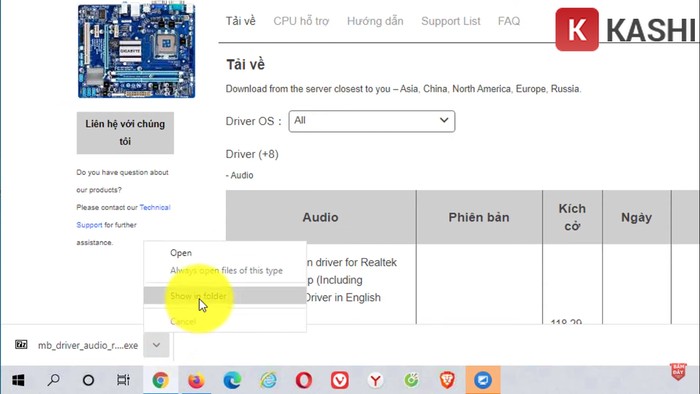Select Cancel in download context menu
The height and width of the screenshot is (394, 700).
click(183, 321)
